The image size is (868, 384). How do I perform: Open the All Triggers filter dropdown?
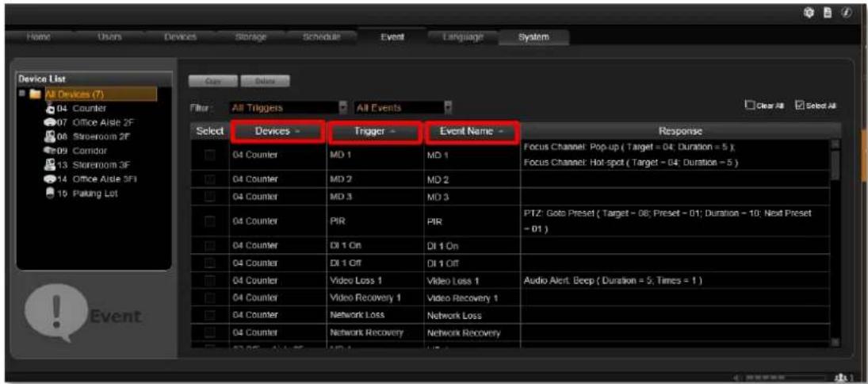click(288, 107)
